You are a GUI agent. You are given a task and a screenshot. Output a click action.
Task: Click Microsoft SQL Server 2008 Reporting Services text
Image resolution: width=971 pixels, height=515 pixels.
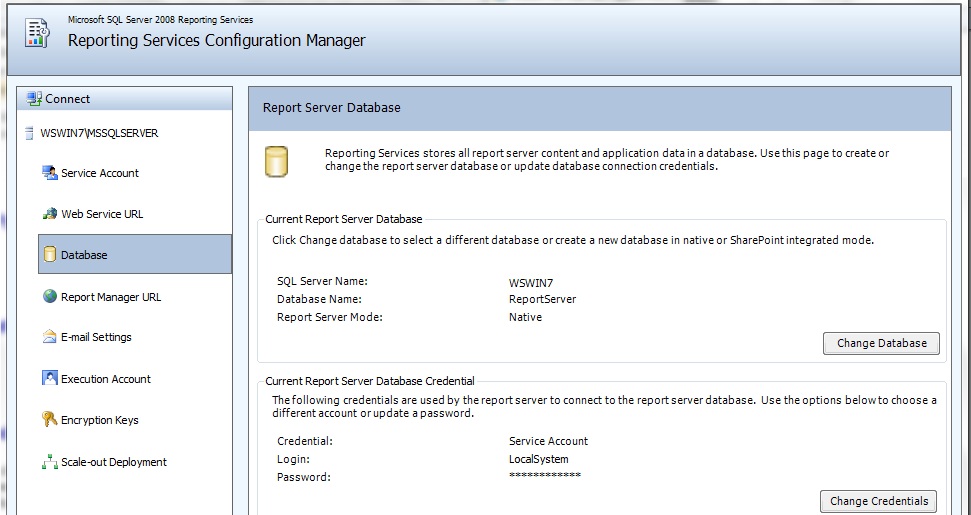coord(160,20)
